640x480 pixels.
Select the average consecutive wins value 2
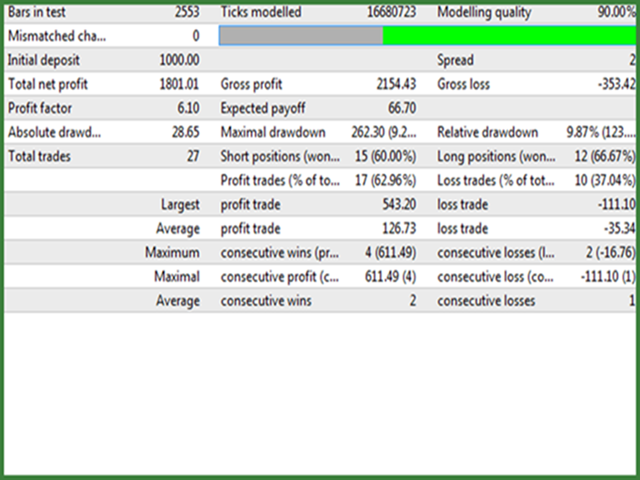[413, 300]
